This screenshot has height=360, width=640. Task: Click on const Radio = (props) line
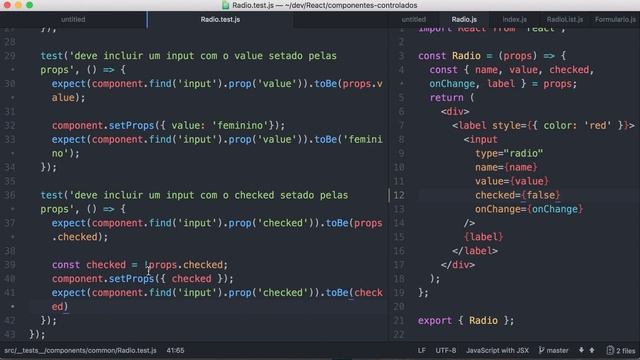pos(492,56)
